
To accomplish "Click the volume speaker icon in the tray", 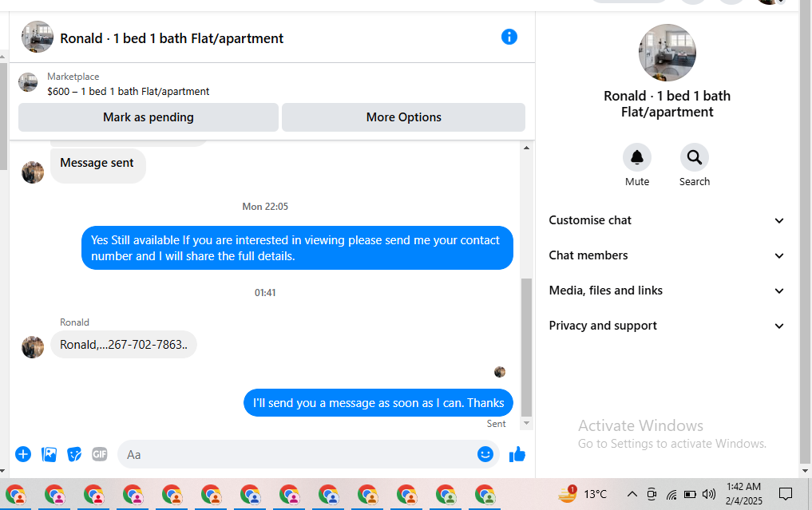I will click(x=709, y=495).
